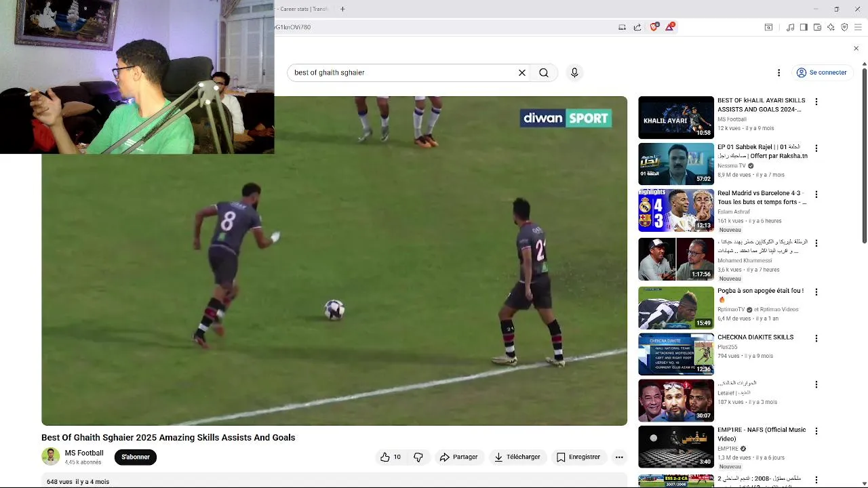The height and width of the screenshot is (488, 868).
Task: Open the Brave Wallet icon
Action: (817, 27)
